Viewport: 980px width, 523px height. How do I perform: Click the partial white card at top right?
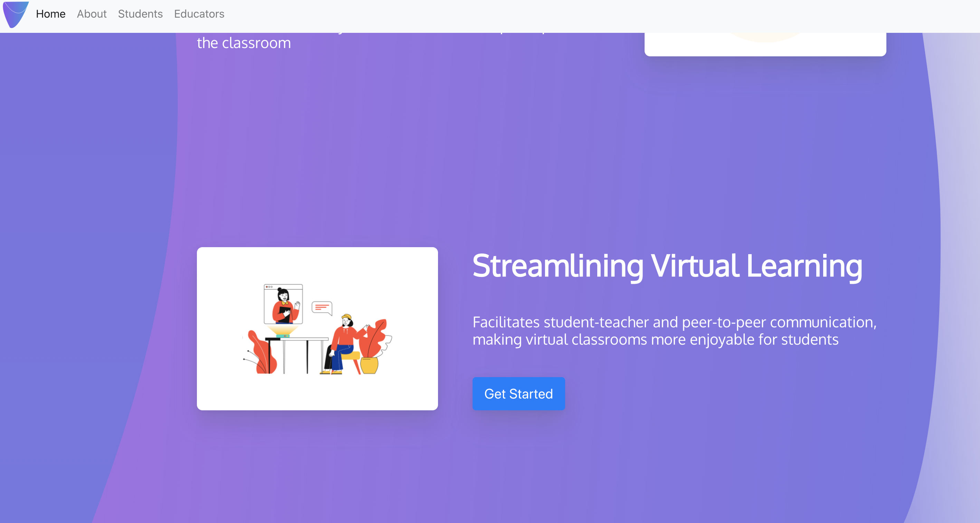click(x=765, y=46)
